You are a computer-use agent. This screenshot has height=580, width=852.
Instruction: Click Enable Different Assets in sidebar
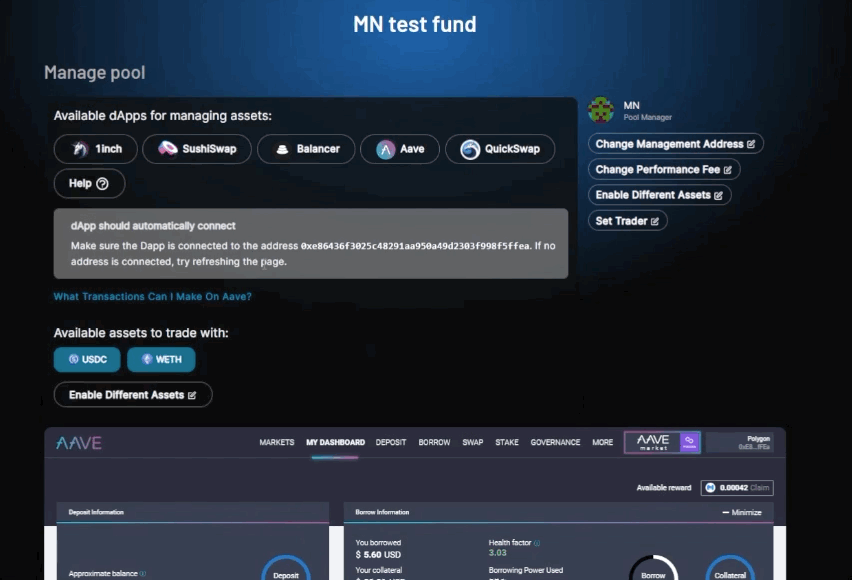(x=659, y=195)
